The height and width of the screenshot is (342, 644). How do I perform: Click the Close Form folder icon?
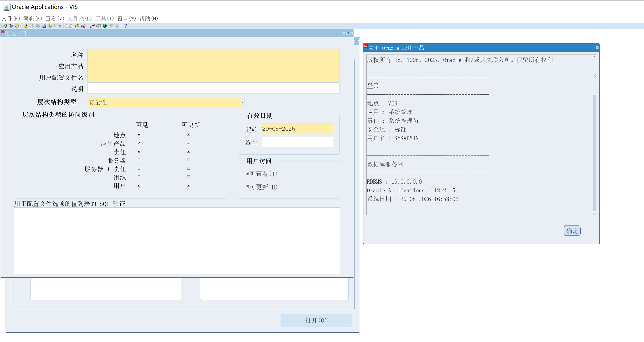pos(50,26)
